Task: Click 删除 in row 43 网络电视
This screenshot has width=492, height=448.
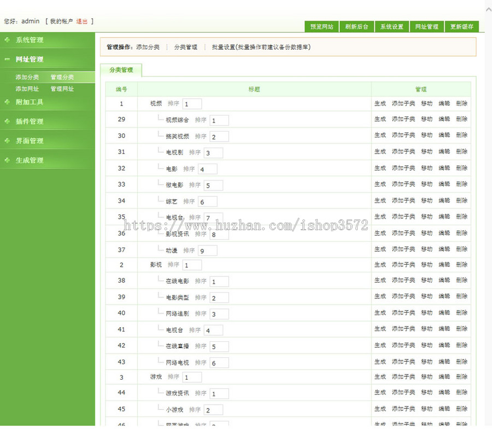Action: coord(461,362)
